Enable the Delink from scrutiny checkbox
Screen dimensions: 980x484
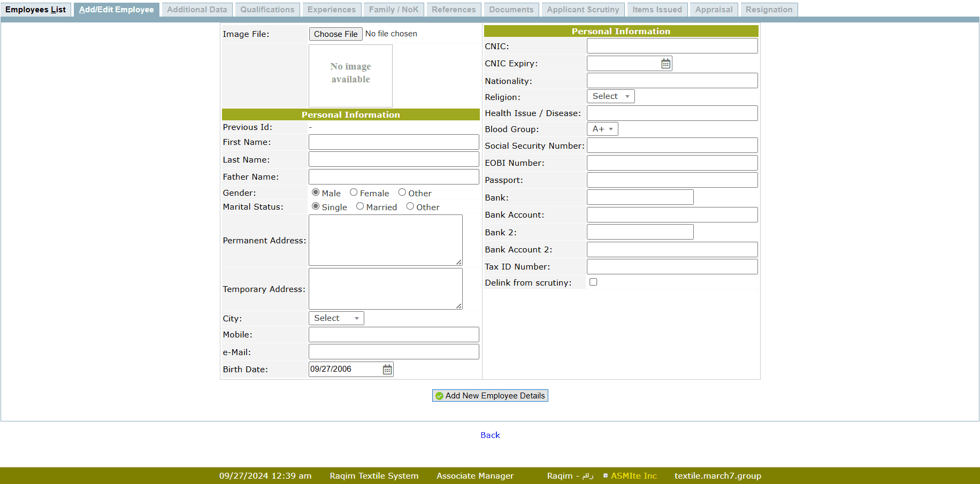[593, 282]
